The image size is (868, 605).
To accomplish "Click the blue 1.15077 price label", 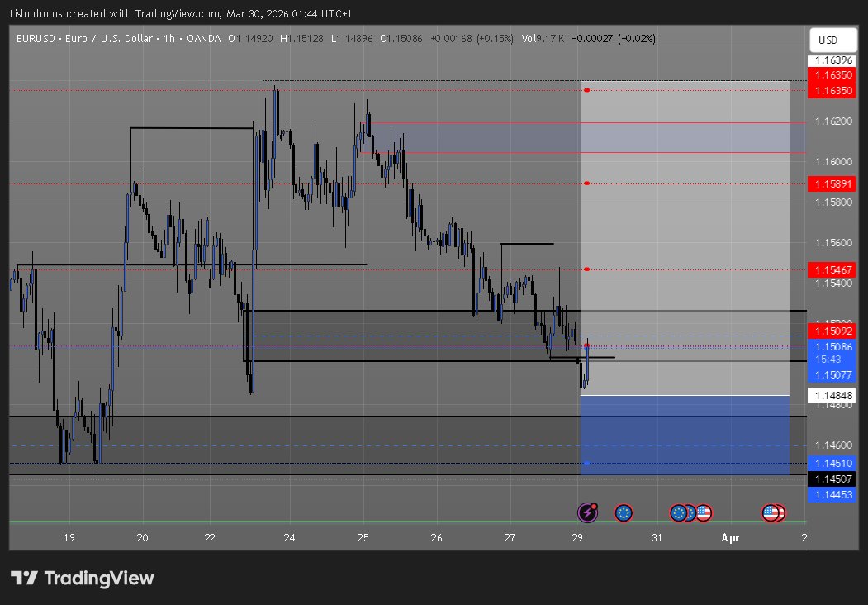I will click(x=832, y=375).
